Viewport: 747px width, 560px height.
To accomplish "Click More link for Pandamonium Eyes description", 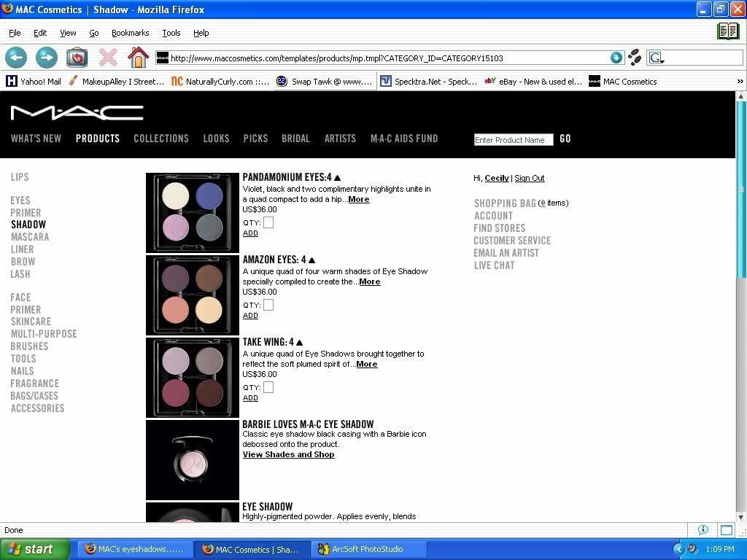I will pyautogui.click(x=359, y=199).
